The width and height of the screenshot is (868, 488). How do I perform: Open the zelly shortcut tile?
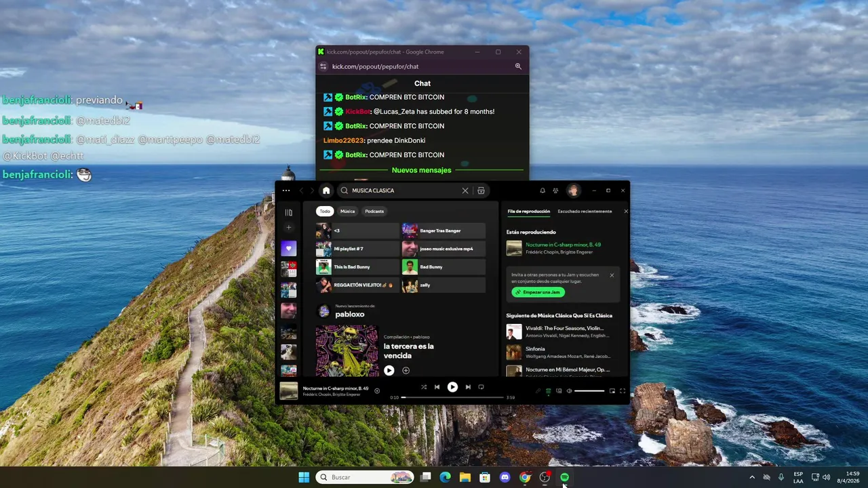pyautogui.click(x=443, y=285)
